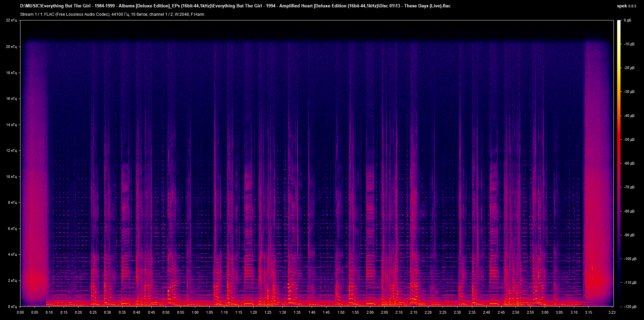Pick the 1:00 time axis label
This screenshot has width=644, height=320.
pos(195,312)
